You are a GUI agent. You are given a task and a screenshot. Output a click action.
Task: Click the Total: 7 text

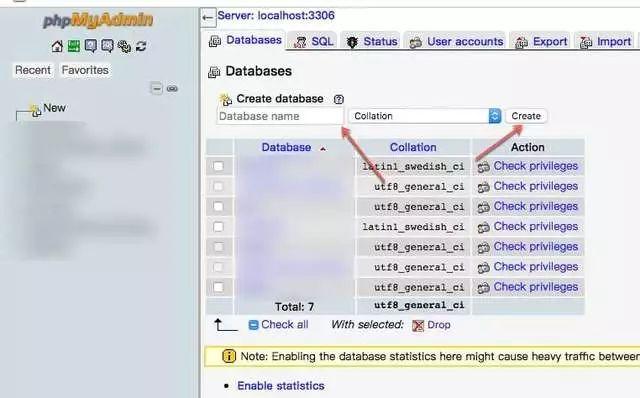[294, 307]
